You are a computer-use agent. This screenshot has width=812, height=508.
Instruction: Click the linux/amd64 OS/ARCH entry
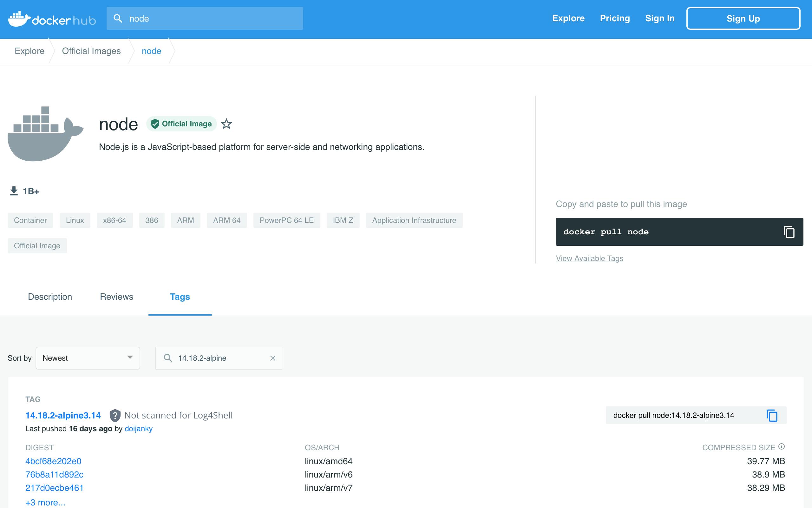[x=329, y=461]
